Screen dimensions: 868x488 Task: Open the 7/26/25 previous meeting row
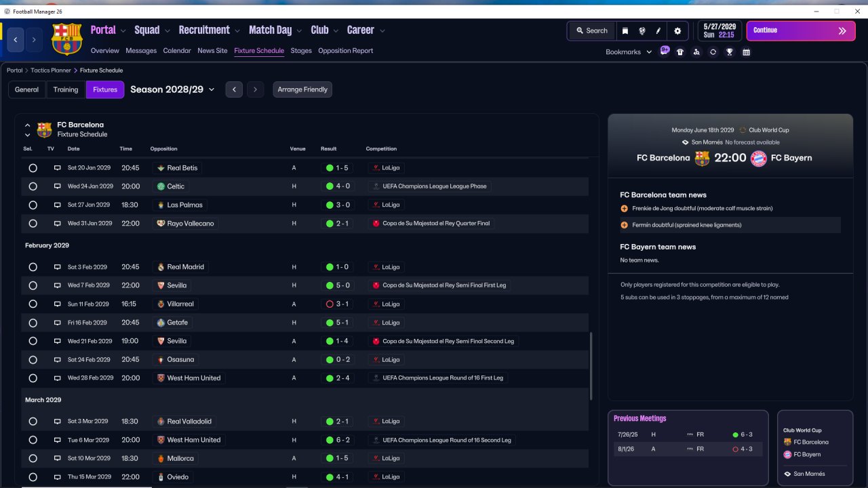(688, 434)
